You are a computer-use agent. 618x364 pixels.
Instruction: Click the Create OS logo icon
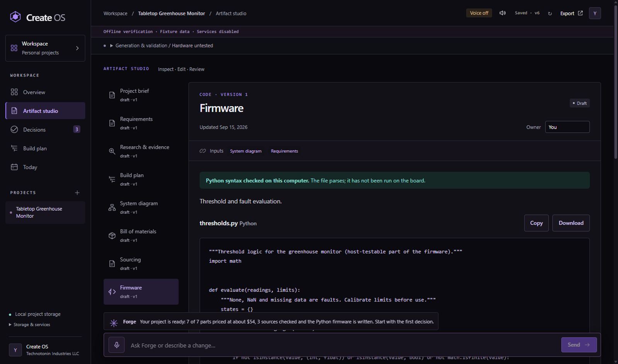pos(15,17)
